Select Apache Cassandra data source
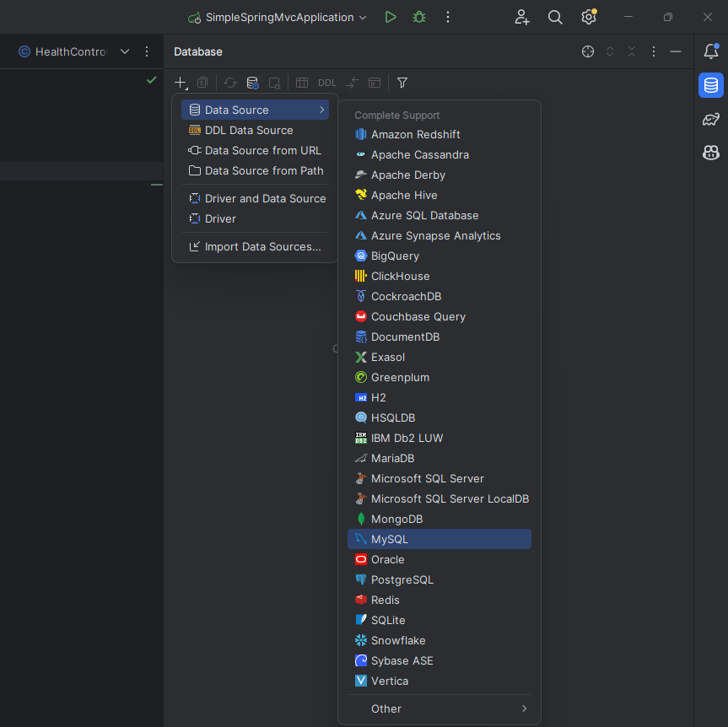This screenshot has width=728, height=727. (x=439, y=154)
